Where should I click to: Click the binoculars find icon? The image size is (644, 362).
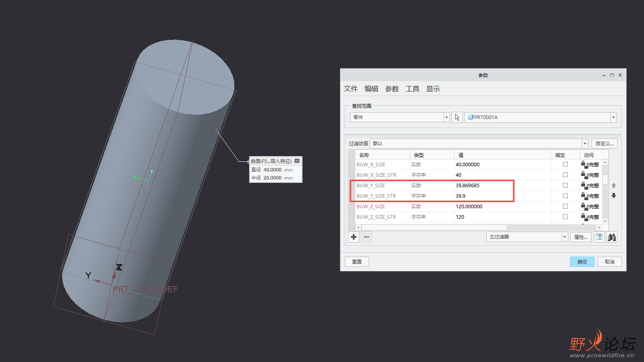(612, 237)
